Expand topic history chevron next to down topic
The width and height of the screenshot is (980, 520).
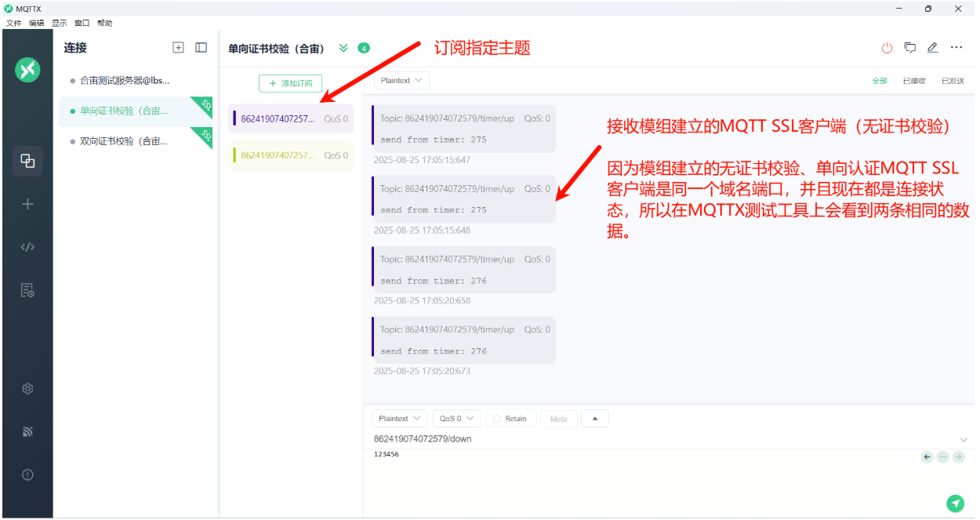pos(964,439)
